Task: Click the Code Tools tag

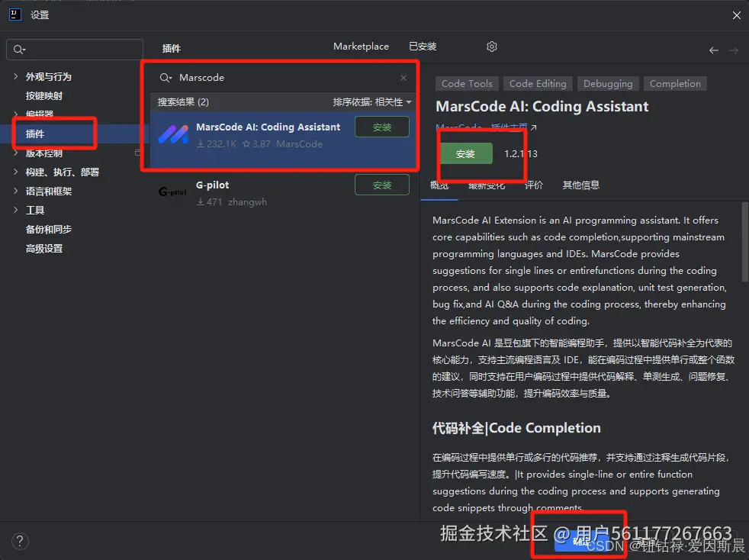Action: click(467, 84)
